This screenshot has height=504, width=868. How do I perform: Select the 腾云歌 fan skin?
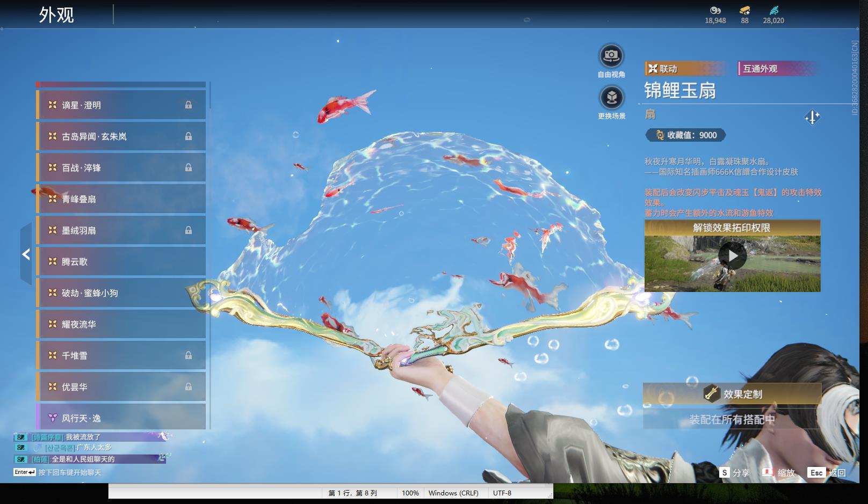pyautogui.click(x=121, y=261)
